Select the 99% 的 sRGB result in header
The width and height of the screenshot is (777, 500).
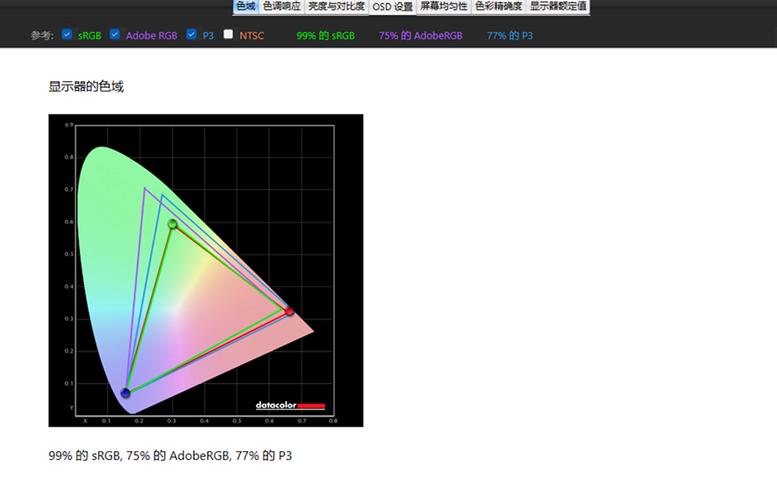326,36
